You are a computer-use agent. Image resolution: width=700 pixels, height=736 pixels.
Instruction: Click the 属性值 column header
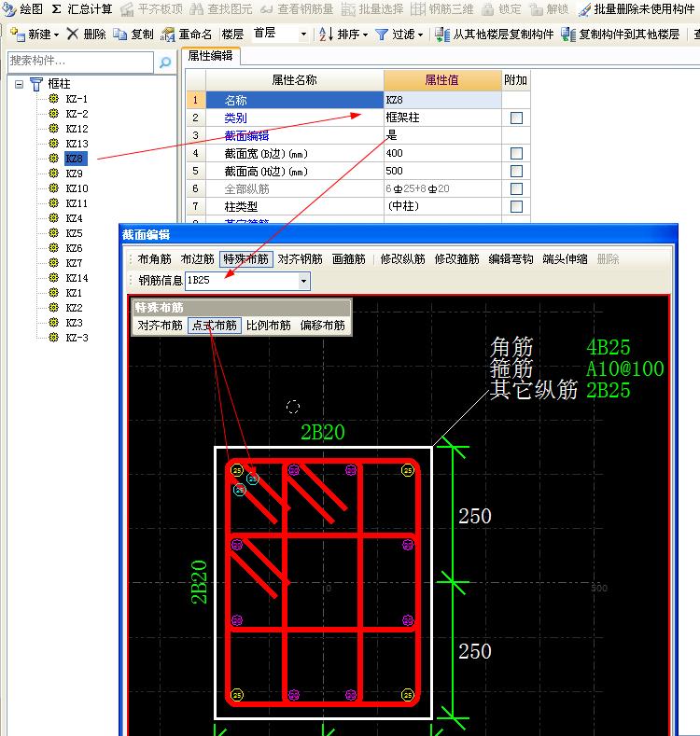(442, 80)
